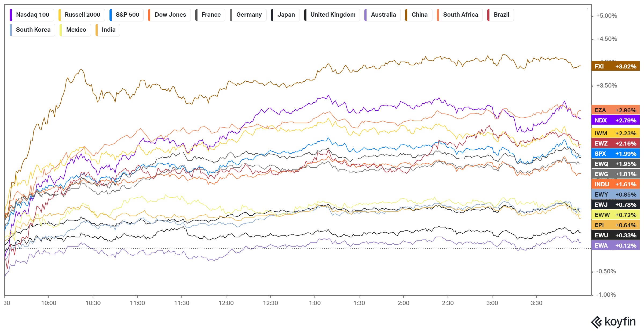The height and width of the screenshot is (333, 644).
Task: Click the Mexico yellow color bar
Action: pos(61,30)
